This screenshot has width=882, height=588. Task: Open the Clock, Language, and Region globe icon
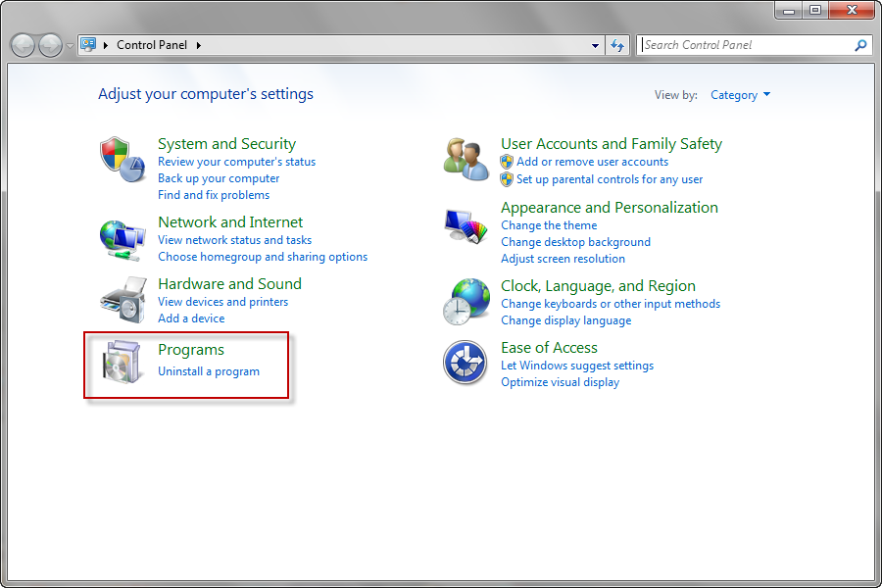(465, 302)
